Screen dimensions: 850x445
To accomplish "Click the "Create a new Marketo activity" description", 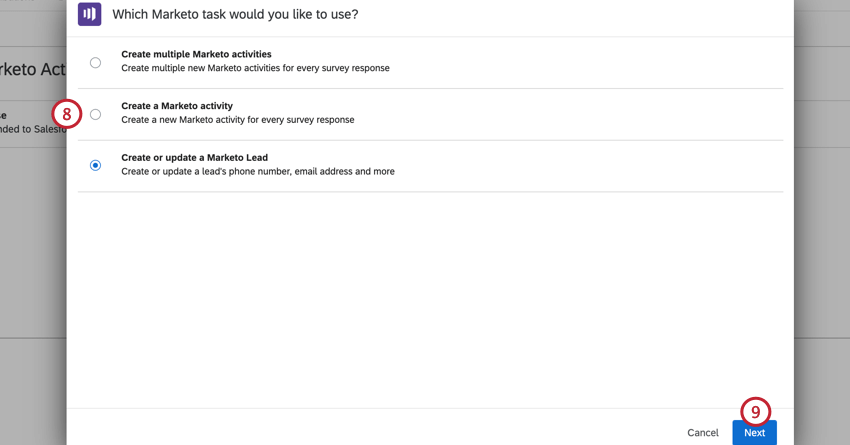I will coord(237,120).
